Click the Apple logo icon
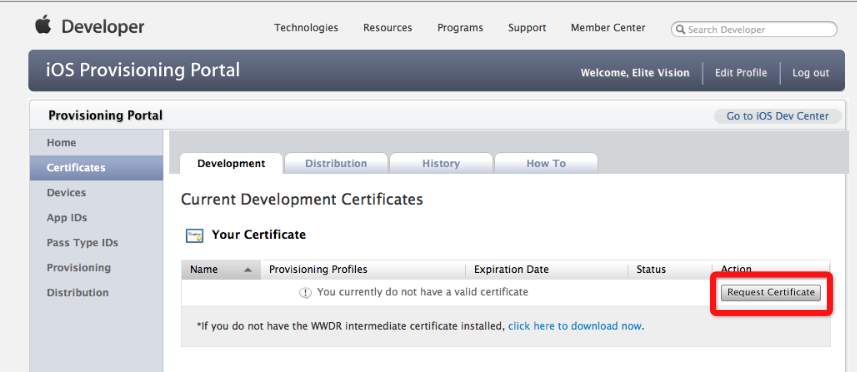Image resolution: width=857 pixels, height=372 pixels. [x=43, y=26]
